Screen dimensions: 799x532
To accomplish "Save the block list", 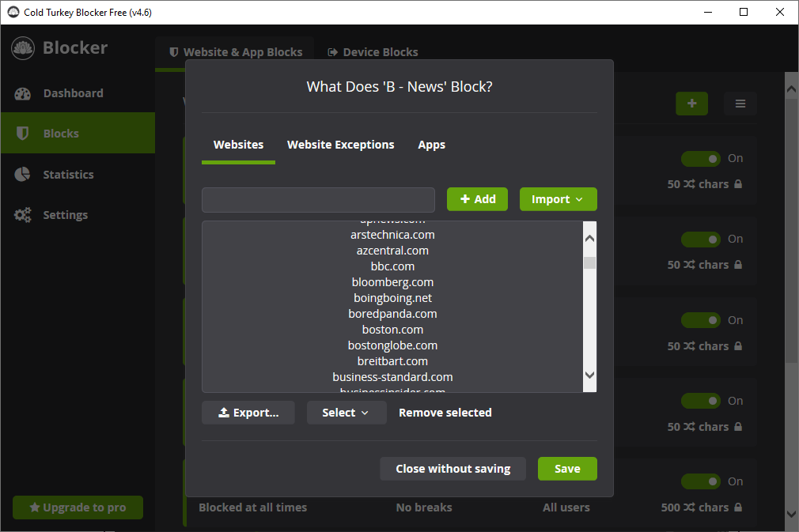I will pos(567,468).
